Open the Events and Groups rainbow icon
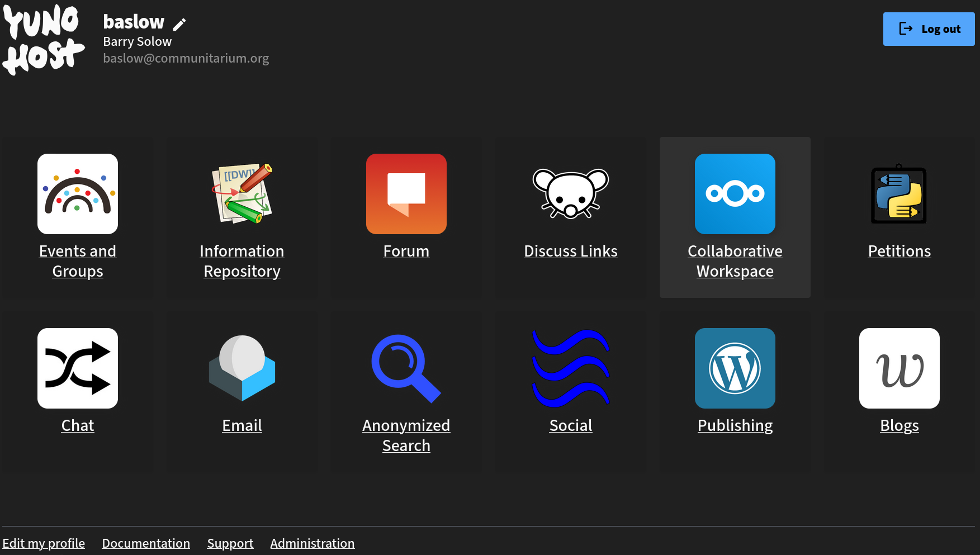The height and width of the screenshot is (555, 980). 78,194
